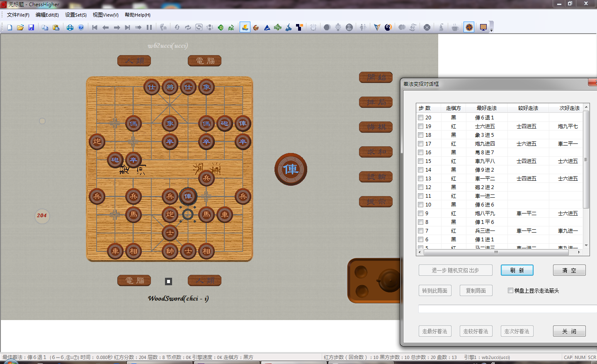Image resolution: width=597 pixels, height=364 pixels.
Task: Check the box for move 20
Action: [421, 118]
